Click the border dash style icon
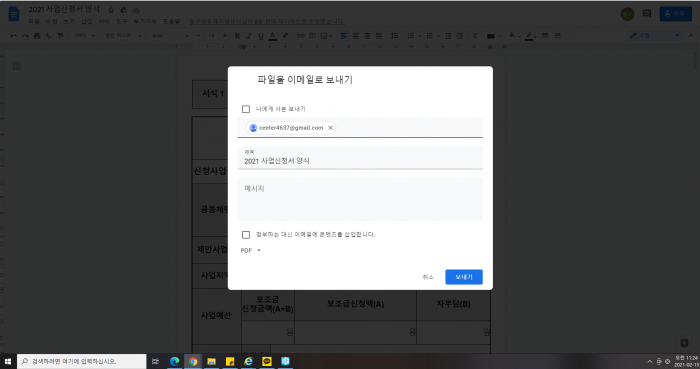The width and height of the screenshot is (700, 369). tap(558, 36)
